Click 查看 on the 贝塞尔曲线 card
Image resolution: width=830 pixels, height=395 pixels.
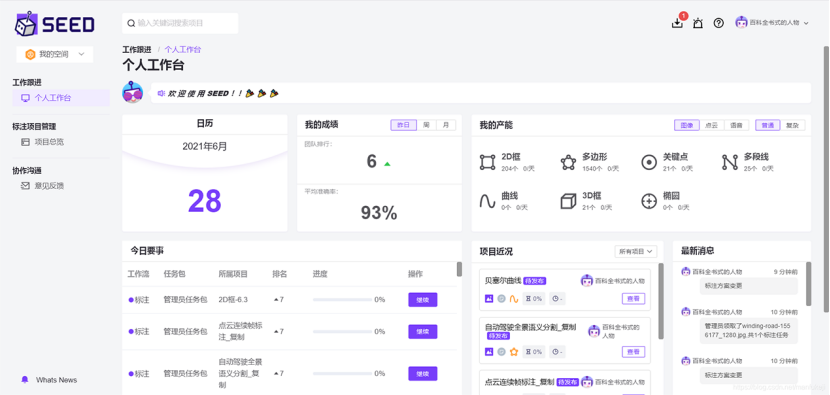pos(633,299)
